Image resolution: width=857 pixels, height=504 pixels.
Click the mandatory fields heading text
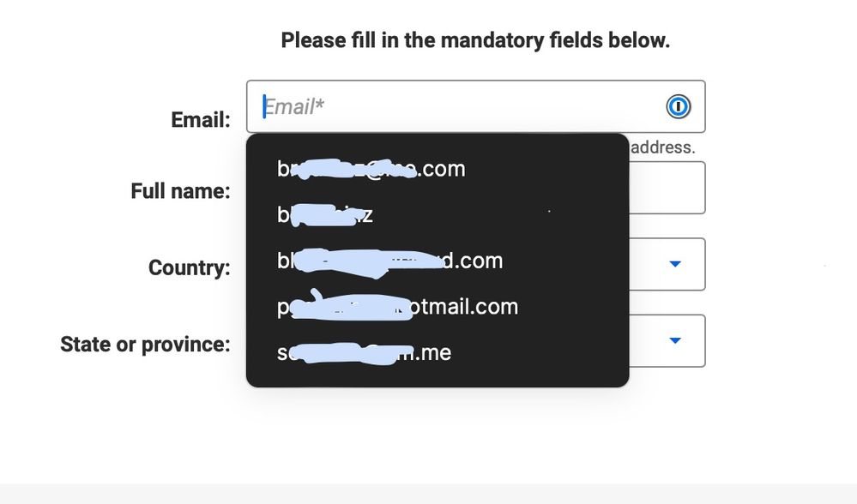coord(475,40)
